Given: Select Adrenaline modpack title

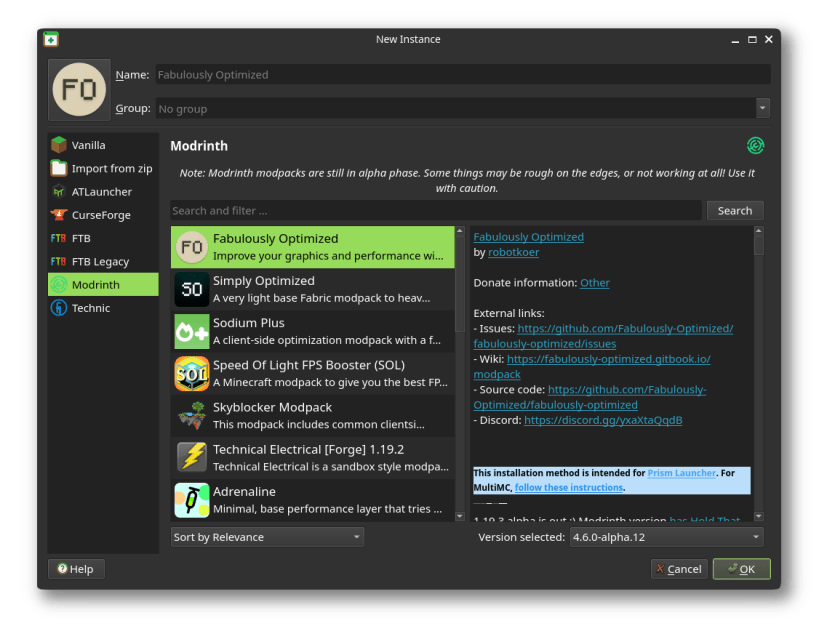Looking at the screenshot, I should click(244, 492).
